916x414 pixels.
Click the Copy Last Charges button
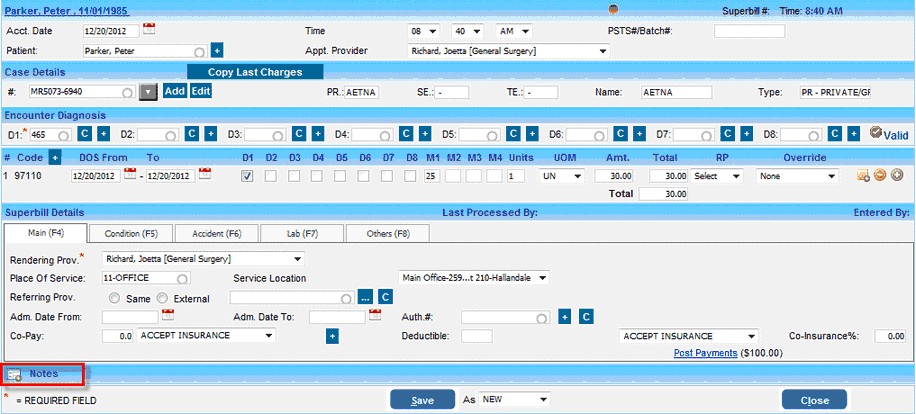[257, 72]
